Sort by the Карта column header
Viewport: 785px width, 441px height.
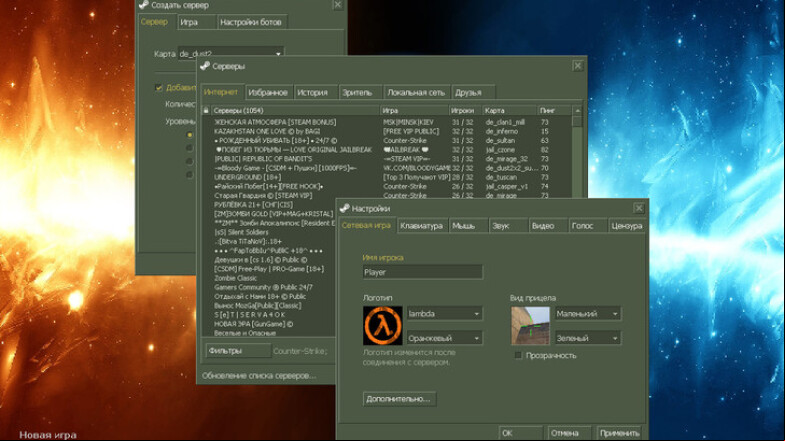[x=510, y=110]
